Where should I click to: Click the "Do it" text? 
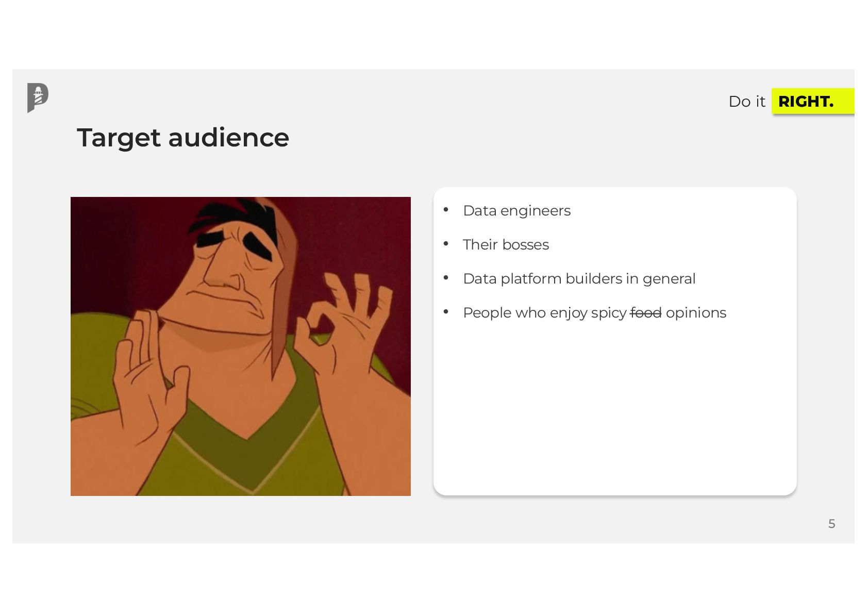click(747, 102)
